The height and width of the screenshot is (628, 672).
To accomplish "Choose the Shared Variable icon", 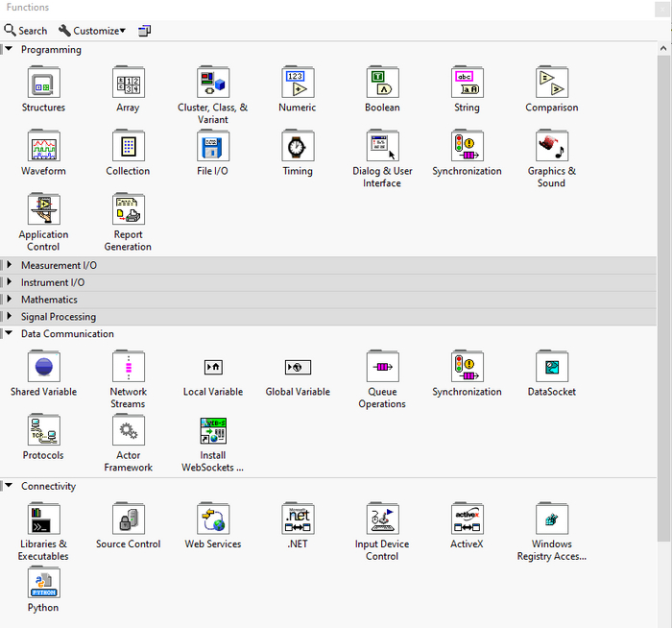I will pyautogui.click(x=43, y=368).
